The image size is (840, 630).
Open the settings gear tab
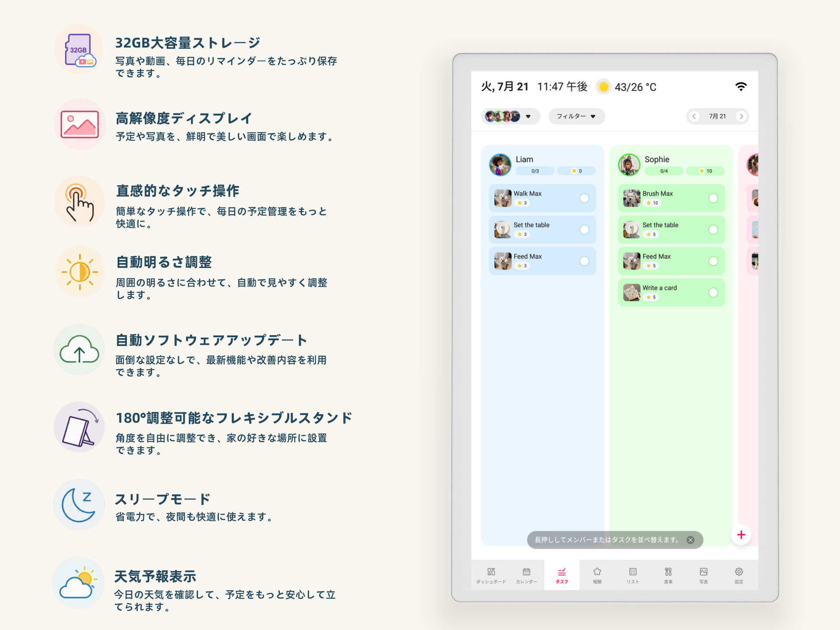739,575
